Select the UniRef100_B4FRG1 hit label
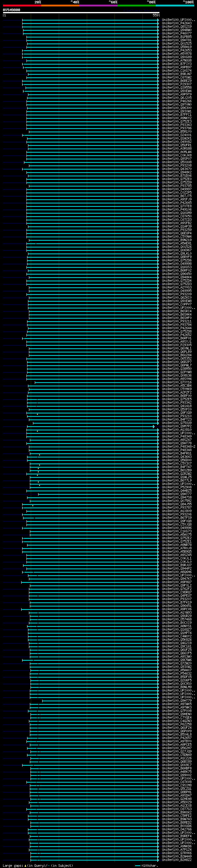 coord(177,454)
